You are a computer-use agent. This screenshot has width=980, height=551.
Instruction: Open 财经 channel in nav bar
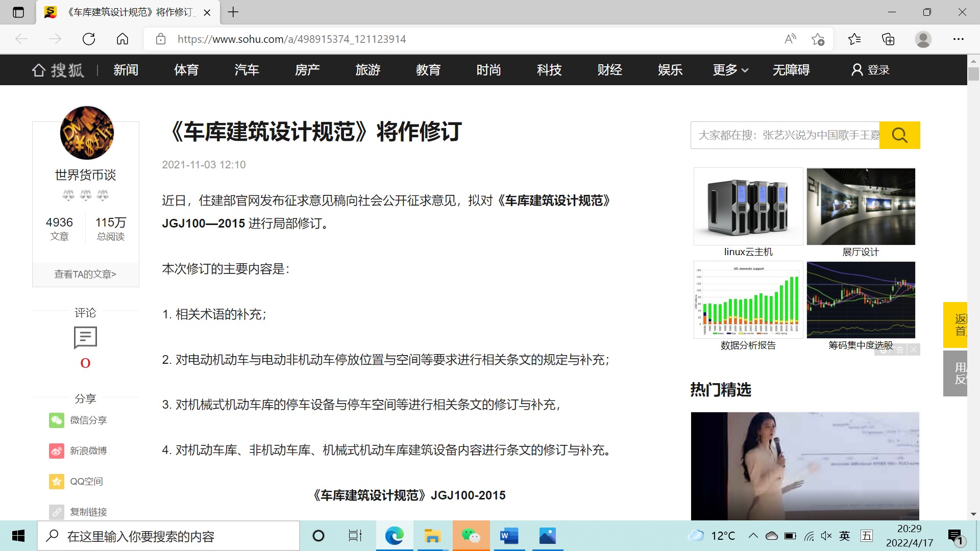pyautogui.click(x=610, y=70)
